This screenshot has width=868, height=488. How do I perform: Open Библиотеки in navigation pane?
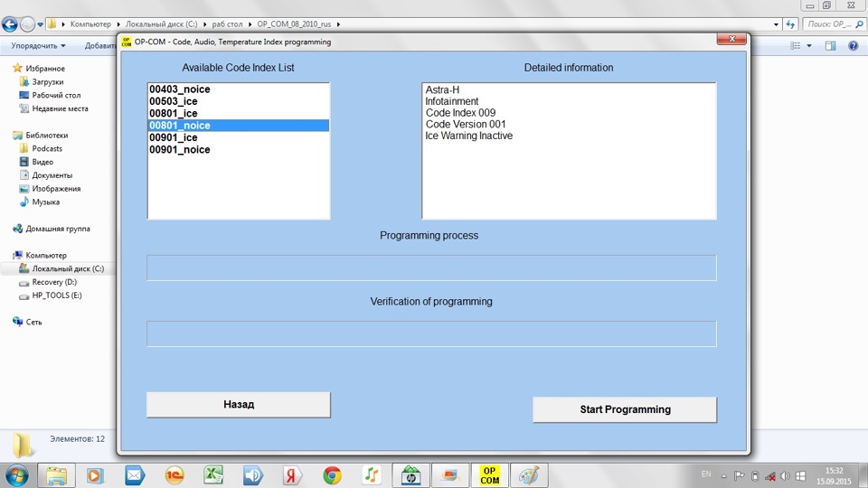click(46, 135)
